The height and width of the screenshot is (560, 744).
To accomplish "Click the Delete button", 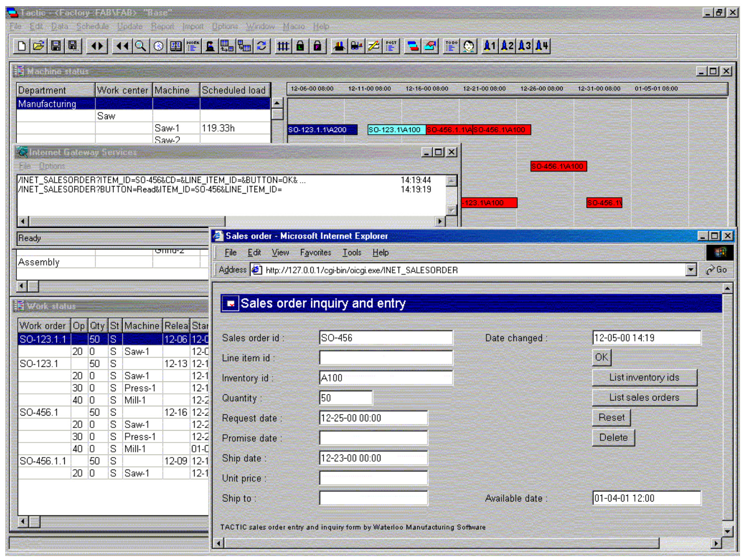I will (x=614, y=437).
